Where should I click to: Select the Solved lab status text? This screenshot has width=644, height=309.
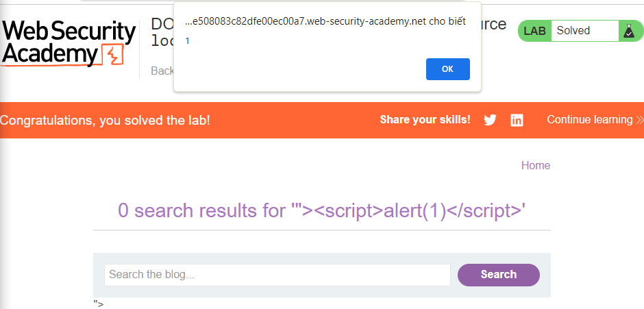tap(573, 31)
